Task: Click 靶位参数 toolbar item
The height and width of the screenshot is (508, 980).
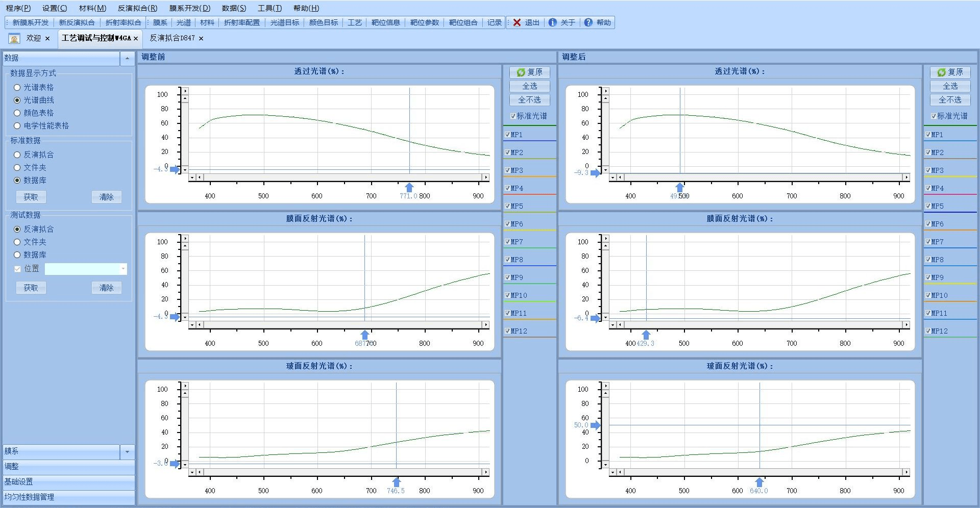Action: (x=424, y=22)
